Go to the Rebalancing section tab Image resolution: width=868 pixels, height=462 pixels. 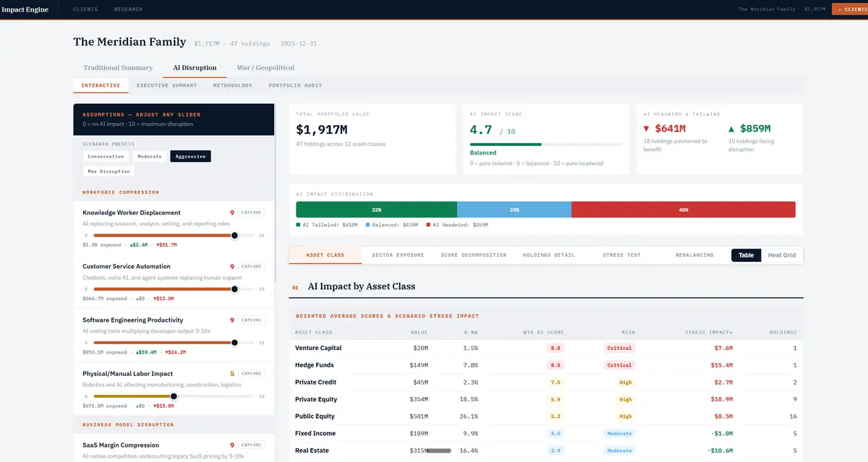click(694, 255)
